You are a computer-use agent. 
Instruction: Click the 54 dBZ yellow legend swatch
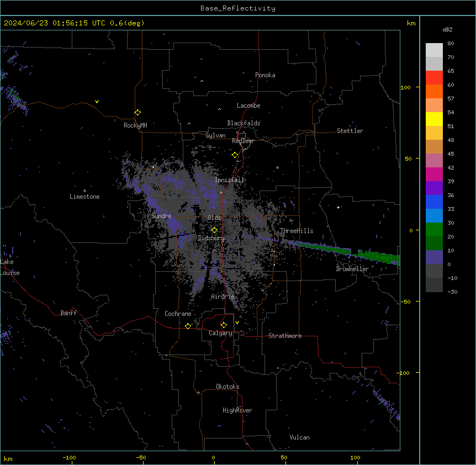434,119
